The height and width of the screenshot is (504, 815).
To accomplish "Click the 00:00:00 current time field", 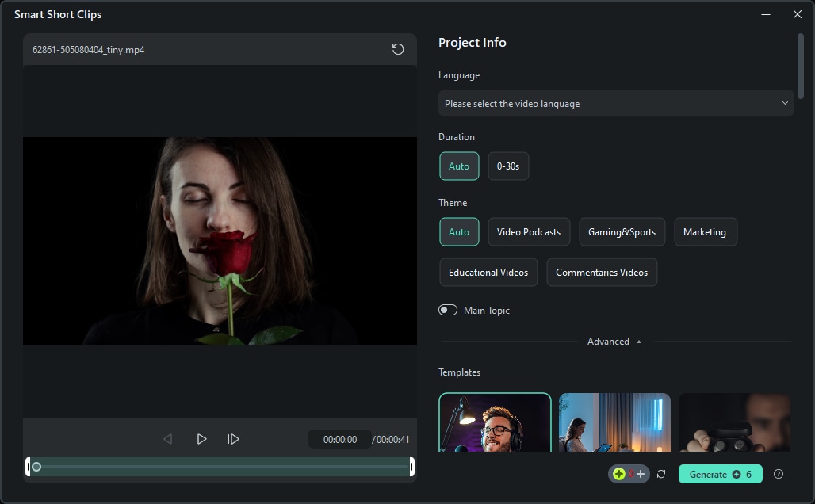I will tap(340, 440).
